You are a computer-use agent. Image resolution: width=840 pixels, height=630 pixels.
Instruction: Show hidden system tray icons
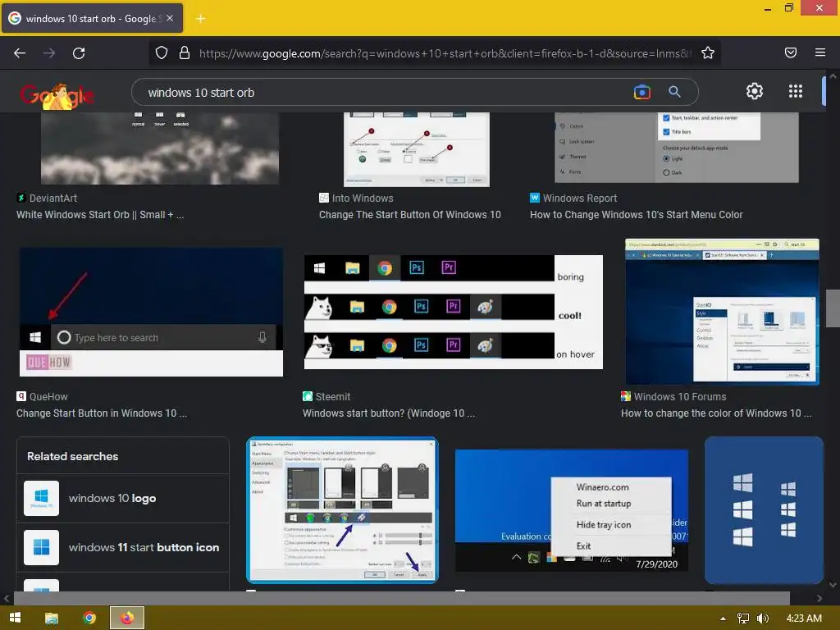tap(723, 619)
